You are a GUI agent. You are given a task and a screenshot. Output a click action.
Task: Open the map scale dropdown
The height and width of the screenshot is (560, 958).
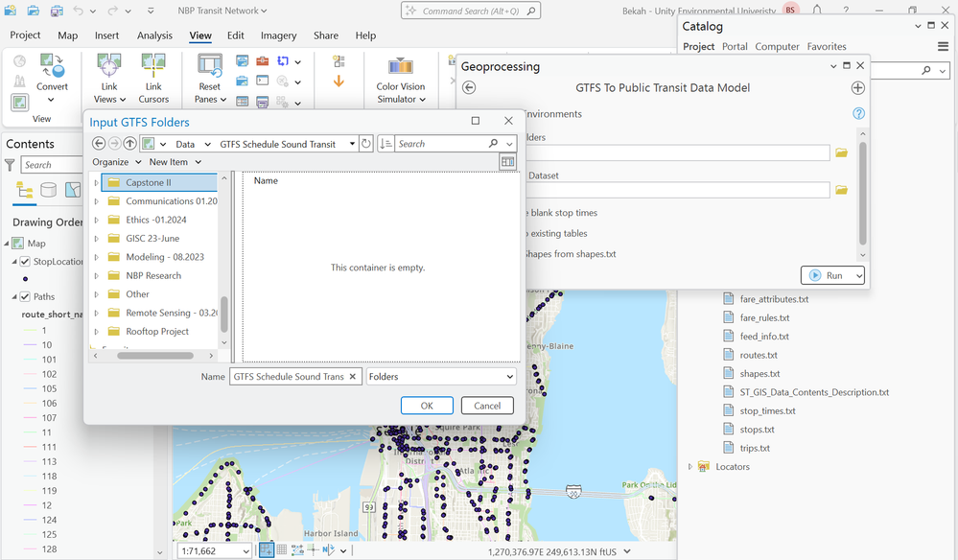click(246, 550)
